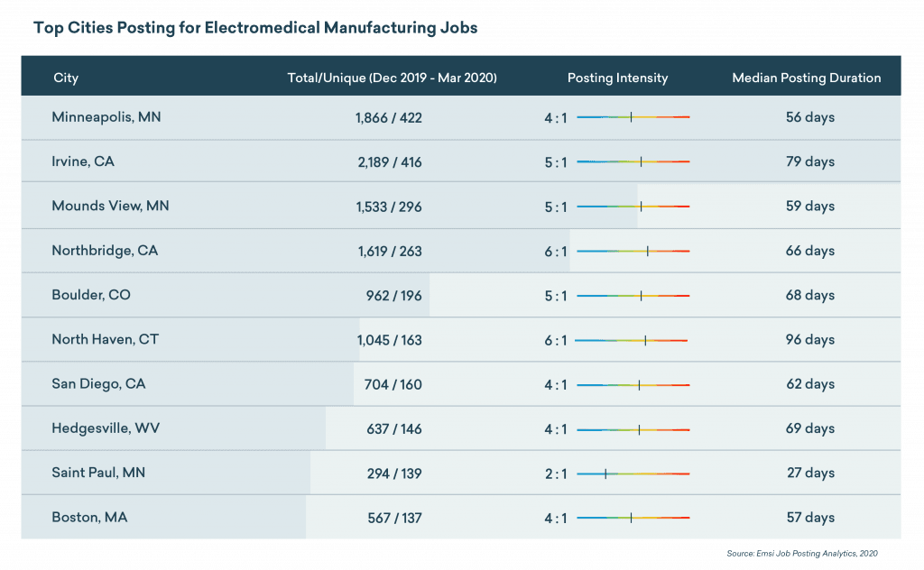924x570 pixels.
Task: Sort by Total/Unique column header
Action: pyautogui.click(x=392, y=78)
